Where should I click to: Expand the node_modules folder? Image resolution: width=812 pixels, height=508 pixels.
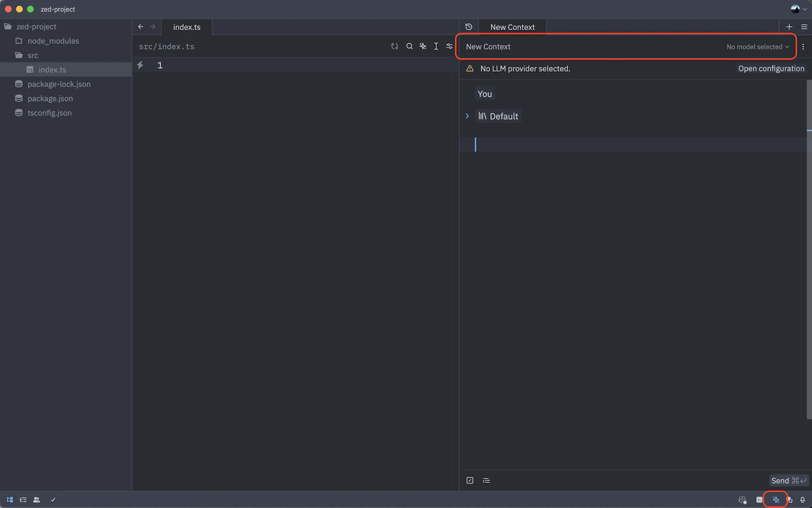pos(53,41)
